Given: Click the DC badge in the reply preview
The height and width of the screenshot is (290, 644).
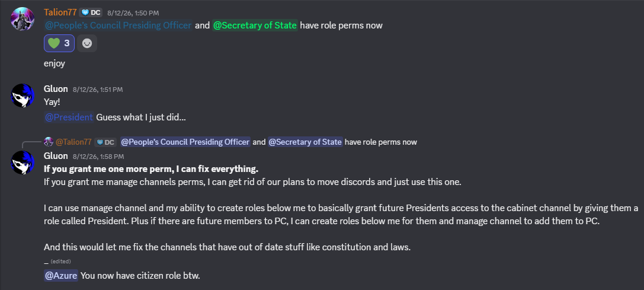Looking at the screenshot, I should click(105, 142).
